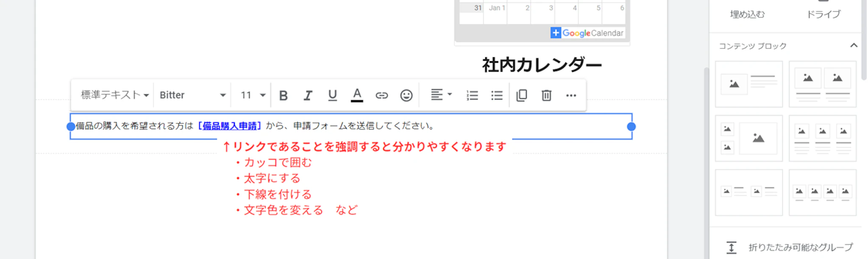Click the Google Calendar plus button
Image resolution: width=868 pixels, height=259 pixels.
pyautogui.click(x=555, y=33)
